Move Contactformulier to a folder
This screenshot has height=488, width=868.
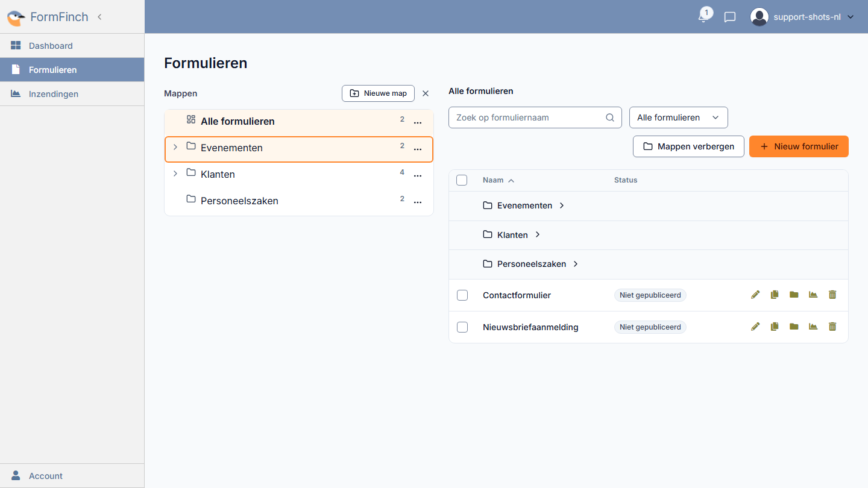[794, 295]
